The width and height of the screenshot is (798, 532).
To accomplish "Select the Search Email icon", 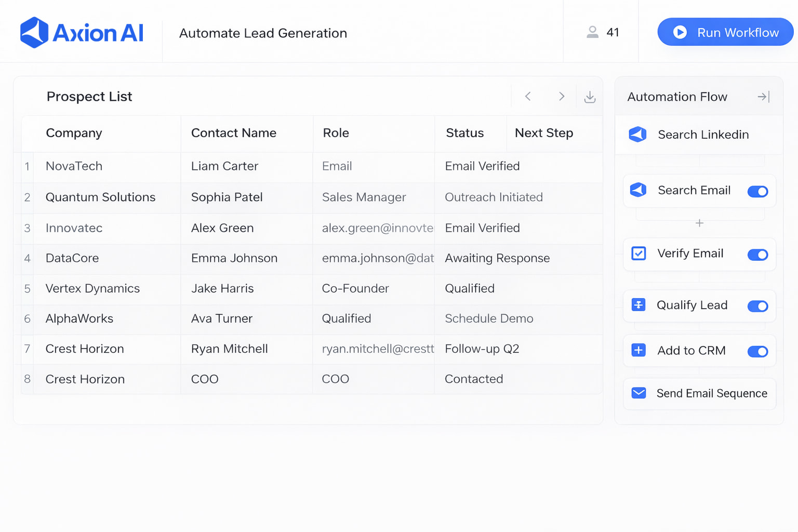I will [637, 190].
